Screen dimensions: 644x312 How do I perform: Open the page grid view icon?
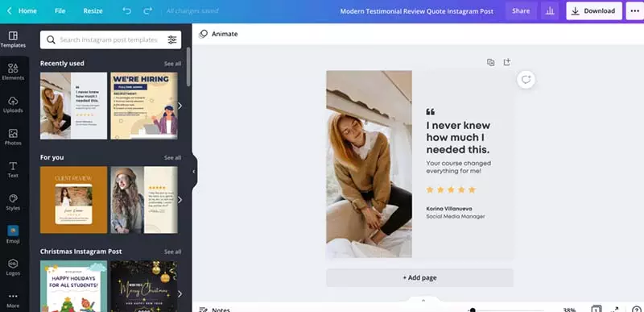coord(597,309)
